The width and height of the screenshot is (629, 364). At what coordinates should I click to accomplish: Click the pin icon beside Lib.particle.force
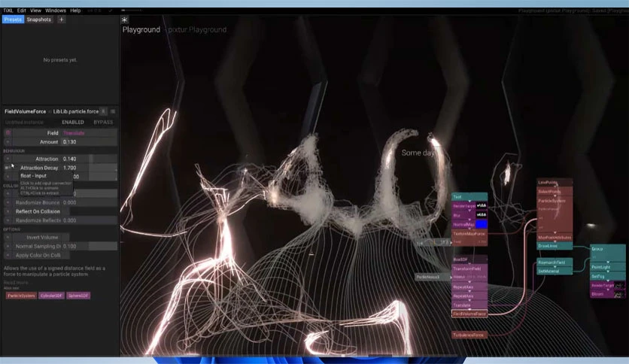(104, 111)
